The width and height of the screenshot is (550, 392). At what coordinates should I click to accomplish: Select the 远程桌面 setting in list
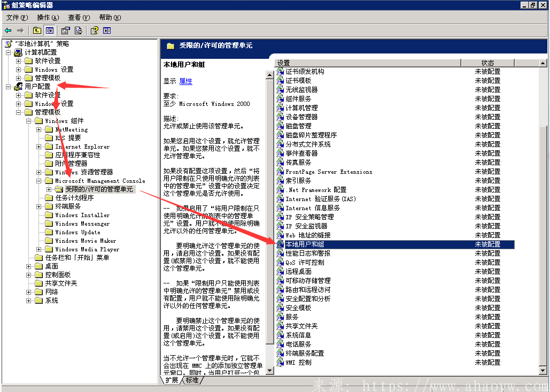[x=298, y=272]
